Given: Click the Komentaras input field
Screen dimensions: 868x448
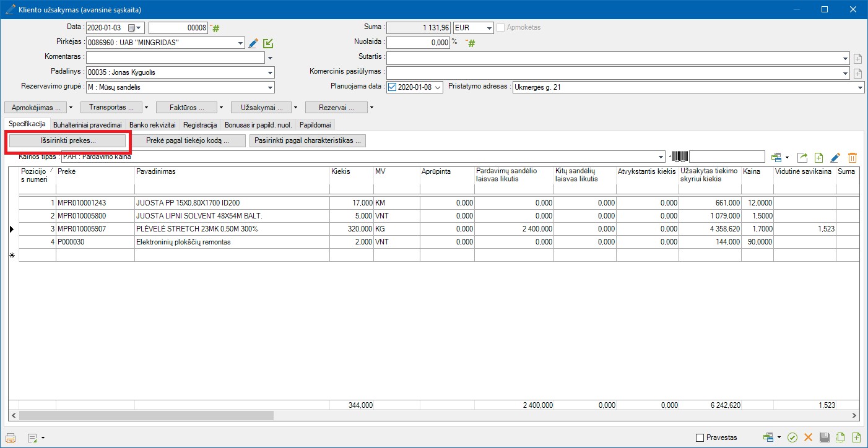Looking at the screenshot, I should pyautogui.click(x=175, y=58).
